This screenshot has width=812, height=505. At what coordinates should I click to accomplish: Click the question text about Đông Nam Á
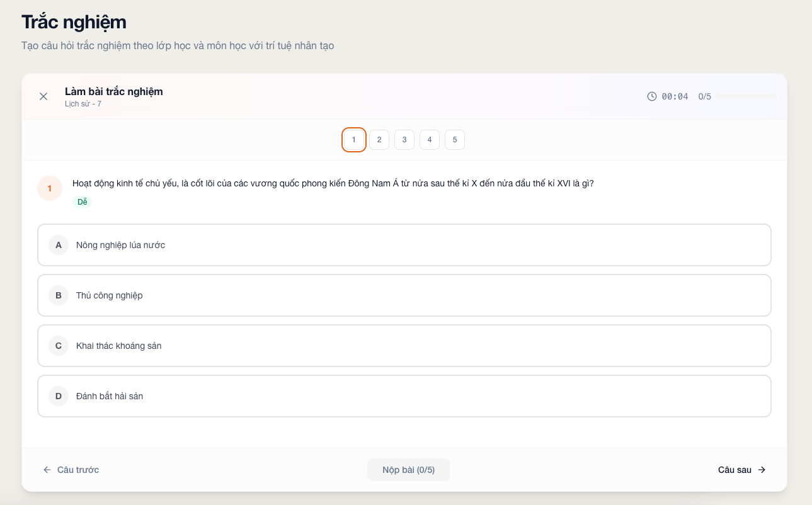tap(333, 183)
